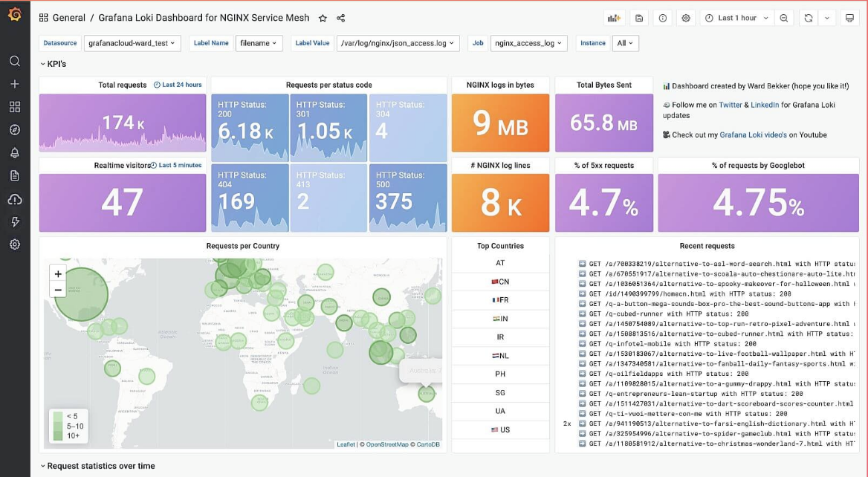
Task: Click the lightning bolt sidebar icon
Action: click(x=15, y=221)
